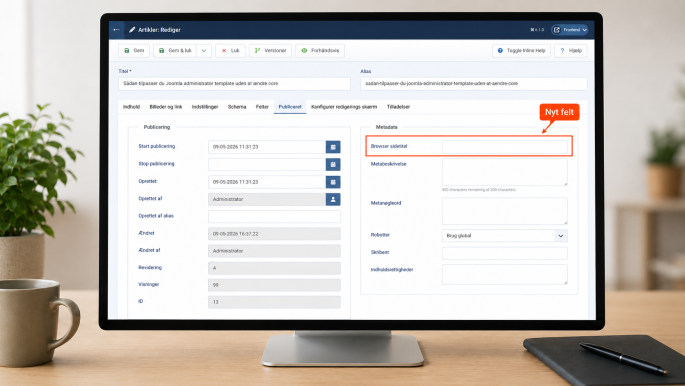Screen dimensions: 685x386
Task: Click the Revidering value field
Action: tap(274, 268)
